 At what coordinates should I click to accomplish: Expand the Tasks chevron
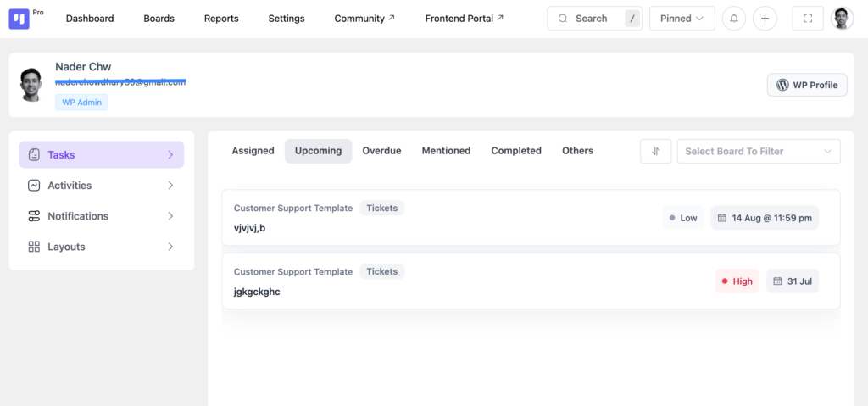[x=170, y=154]
